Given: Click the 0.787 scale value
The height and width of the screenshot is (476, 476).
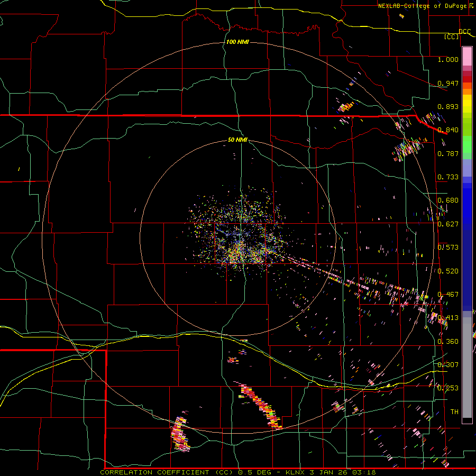Looking at the screenshot, I should (448, 153).
